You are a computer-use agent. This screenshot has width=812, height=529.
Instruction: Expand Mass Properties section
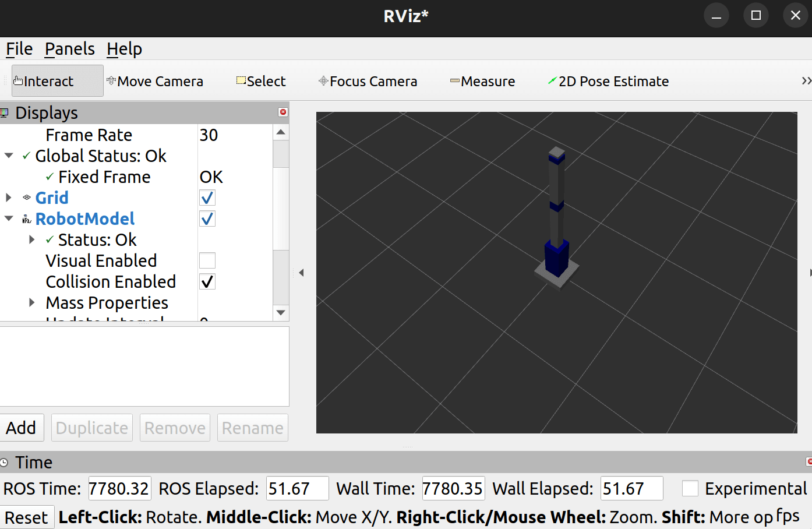(x=32, y=303)
